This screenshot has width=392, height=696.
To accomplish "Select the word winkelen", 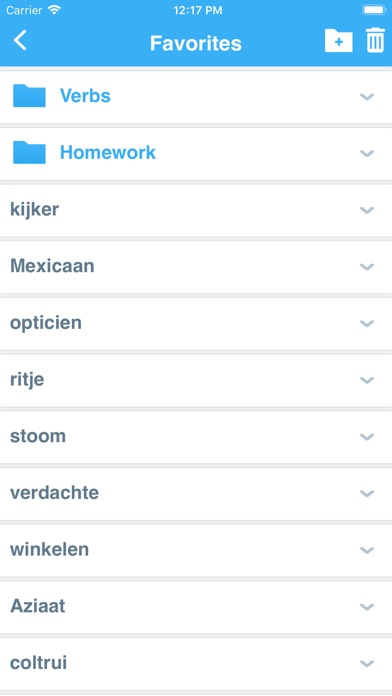I will click(49, 550).
